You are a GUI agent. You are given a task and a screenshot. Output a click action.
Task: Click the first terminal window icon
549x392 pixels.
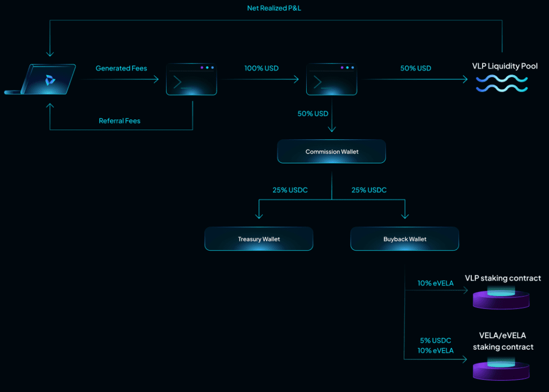[191, 80]
